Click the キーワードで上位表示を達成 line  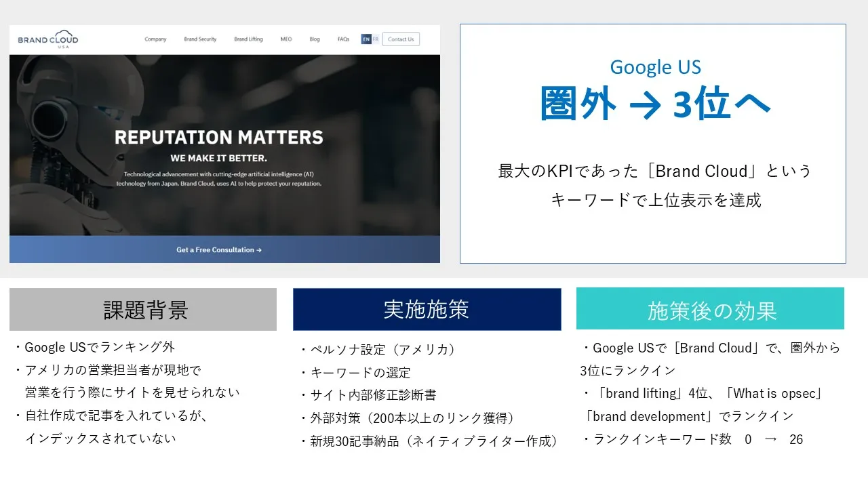coord(655,200)
